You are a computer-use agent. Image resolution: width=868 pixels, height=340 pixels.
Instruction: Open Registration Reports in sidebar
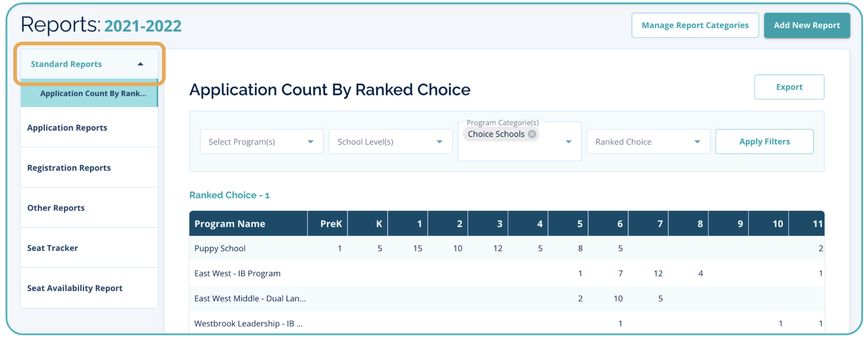[69, 168]
